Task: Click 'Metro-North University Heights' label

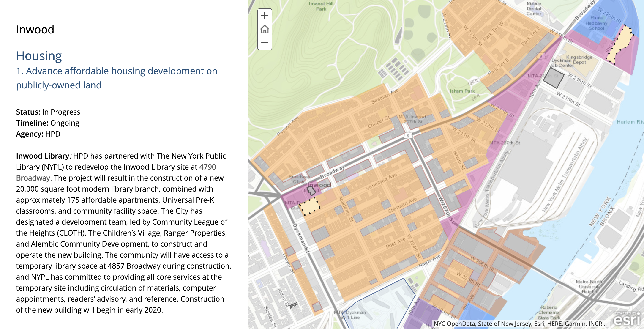Action: pos(589,287)
